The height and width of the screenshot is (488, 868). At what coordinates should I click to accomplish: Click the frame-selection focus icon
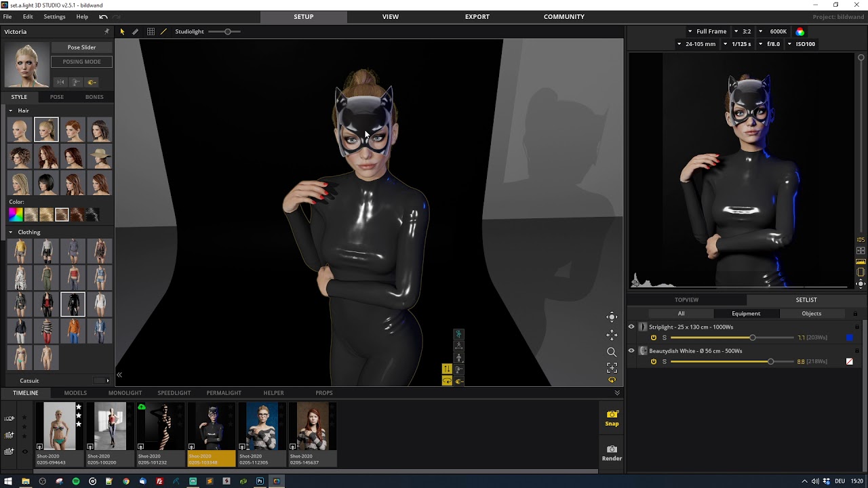(x=612, y=368)
